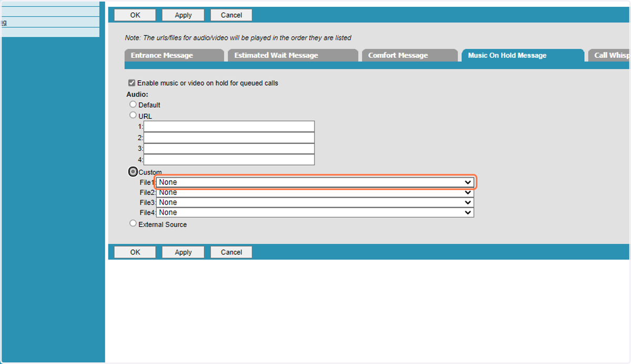Image resolution: width=631 pixels, height=364 pixels.
Task: Click URL input field 1
Action: point(229,127)
